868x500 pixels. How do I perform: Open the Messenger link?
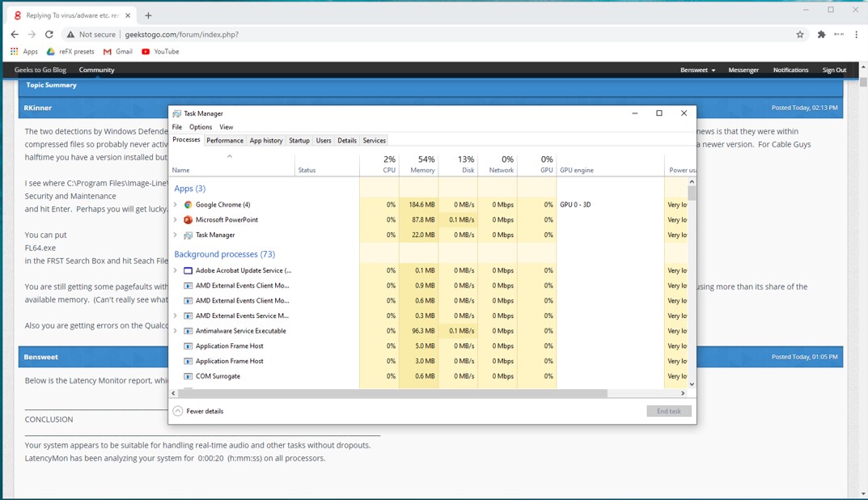point(743,70)
